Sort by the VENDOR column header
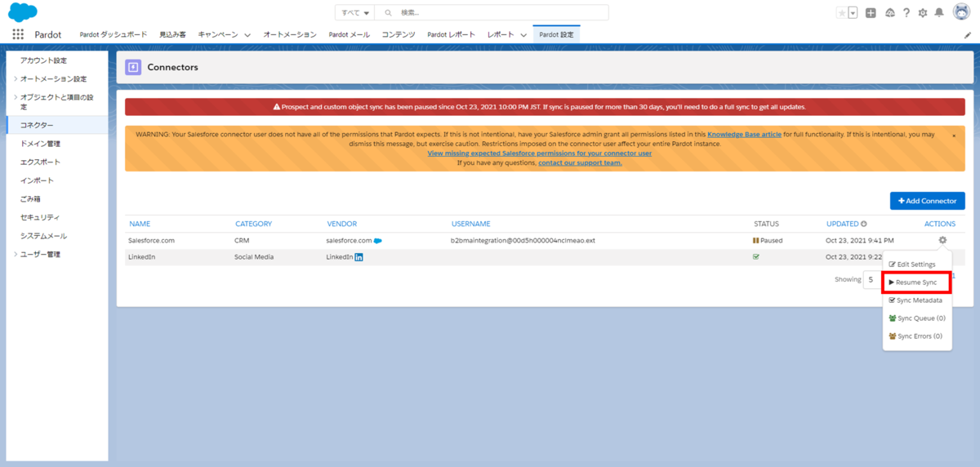Viewport: 980px width, 467px height. 341,224
